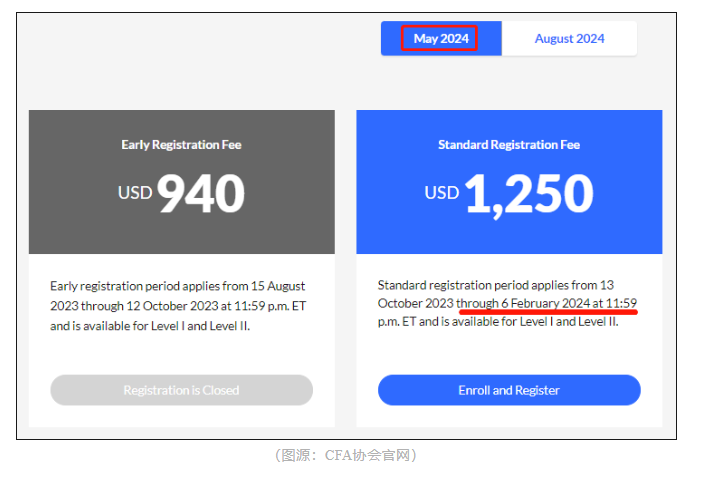Click the early registration period description text
The width and height of the screenshot is (706, 479).
180,306
